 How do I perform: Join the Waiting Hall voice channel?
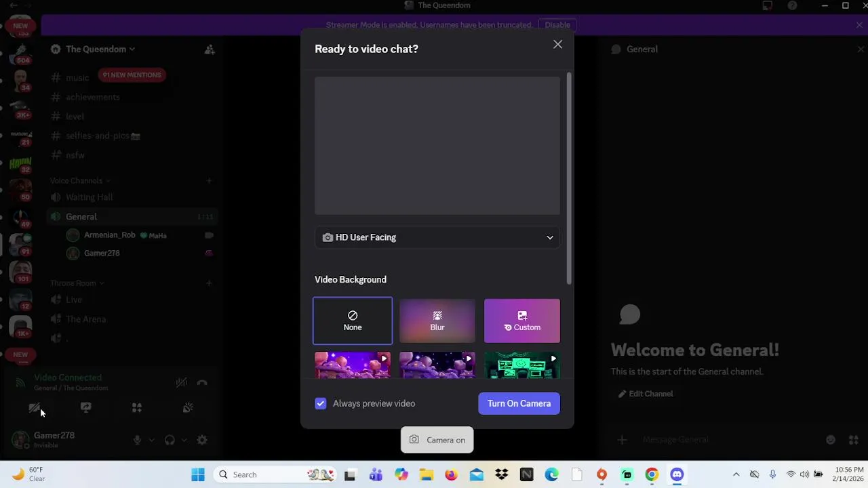point(89,197)
